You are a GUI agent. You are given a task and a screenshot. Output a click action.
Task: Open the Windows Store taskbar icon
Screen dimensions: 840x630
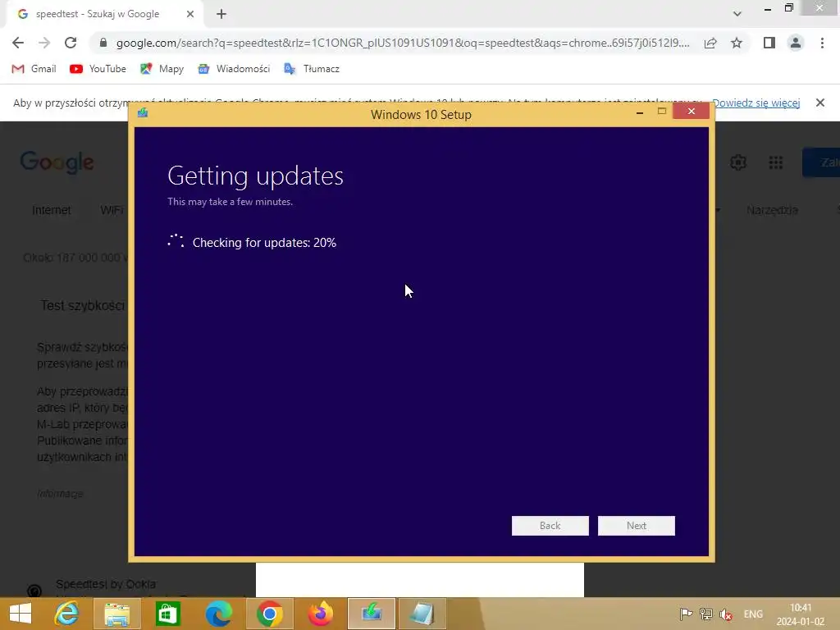[x=167, y=614]
